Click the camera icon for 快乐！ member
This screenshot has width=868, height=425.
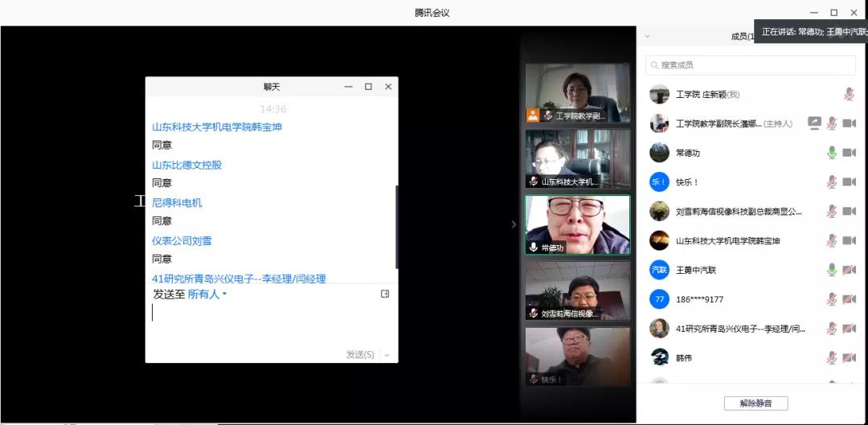[x=850, y=182]
